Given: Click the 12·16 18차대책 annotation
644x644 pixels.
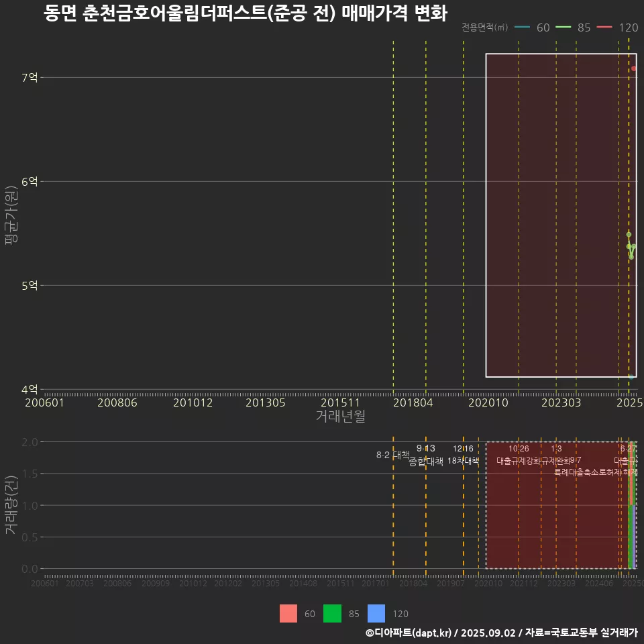Looking at the screenshot, I should click(464, 455).
